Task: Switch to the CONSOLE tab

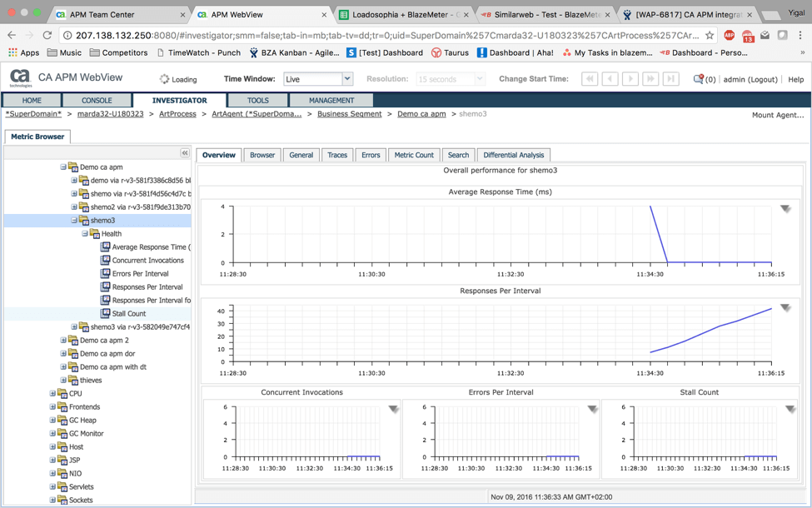Action: 97,100
